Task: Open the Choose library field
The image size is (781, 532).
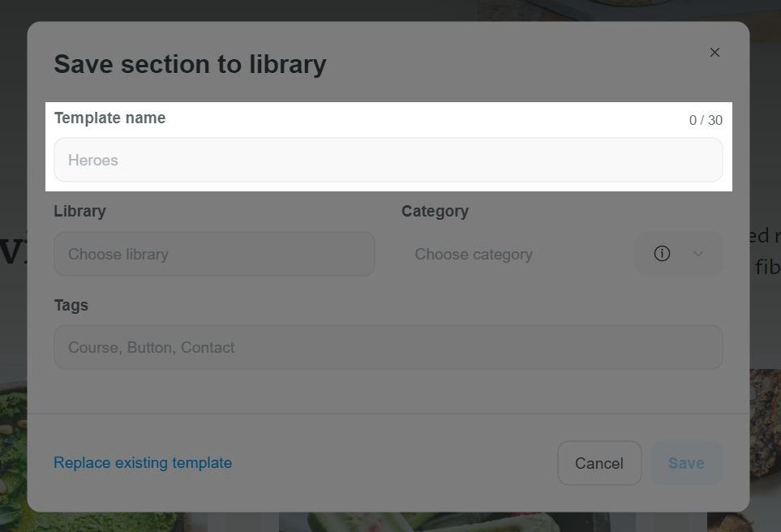Action: tap(214, 254)
